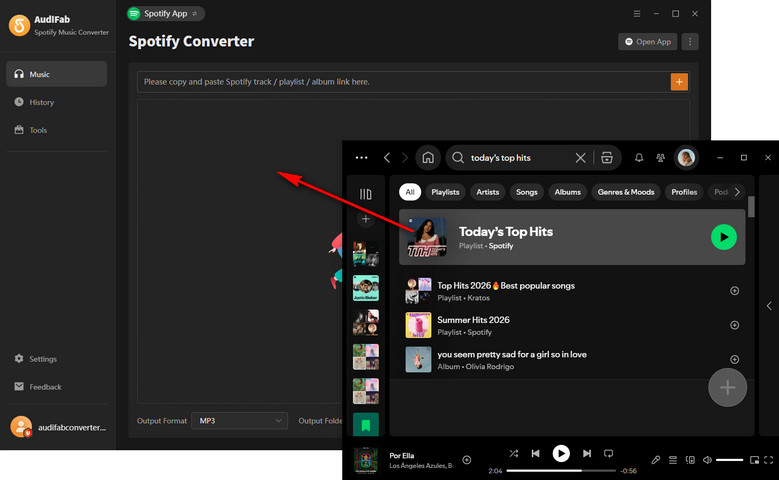Click the AudiFab logo icon
Viewport: 779px width, 480px height.
(19, 25)
